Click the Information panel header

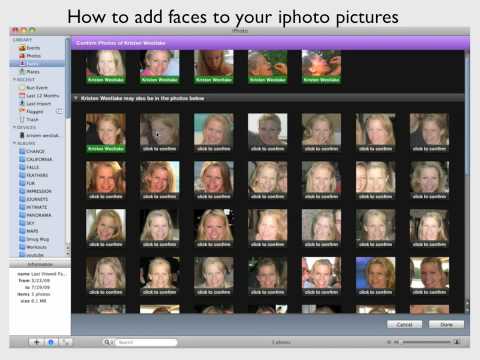pos(40,264)
